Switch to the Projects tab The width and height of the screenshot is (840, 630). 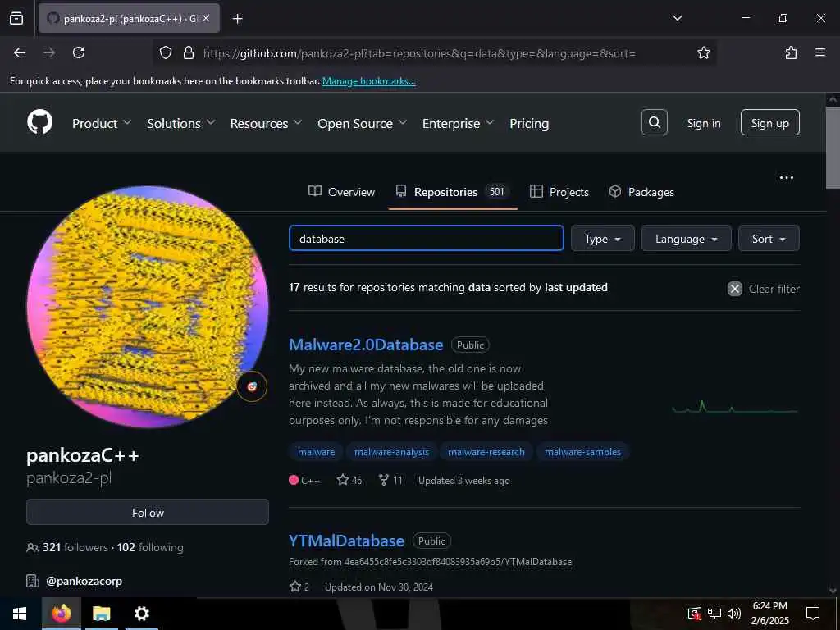tap(559, 192)
